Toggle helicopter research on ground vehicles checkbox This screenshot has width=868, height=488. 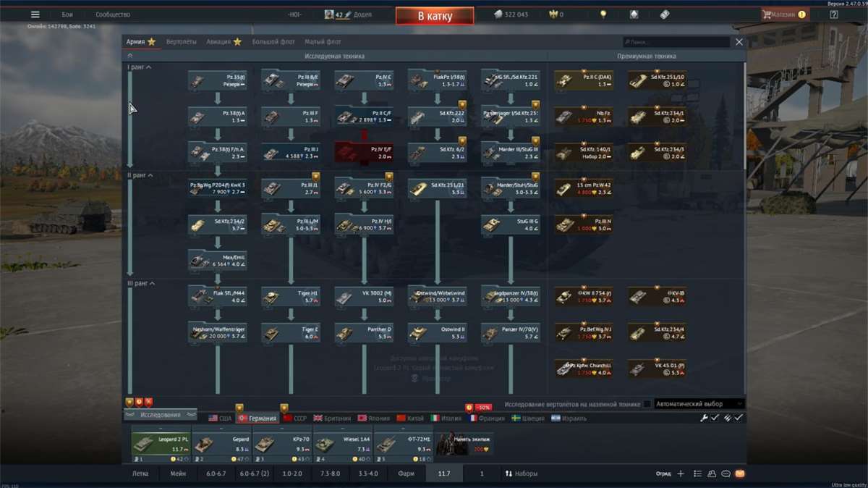(x=647, y=404)
